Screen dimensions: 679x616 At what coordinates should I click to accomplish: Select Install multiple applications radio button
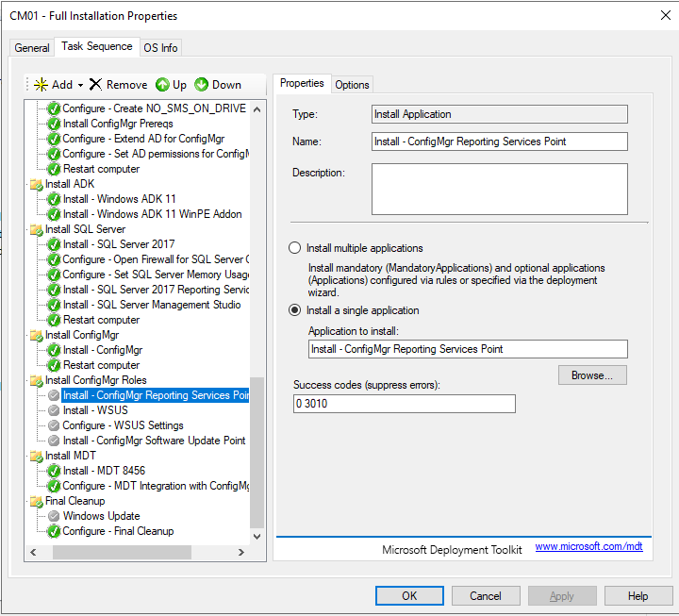click(x=294, y=248)
